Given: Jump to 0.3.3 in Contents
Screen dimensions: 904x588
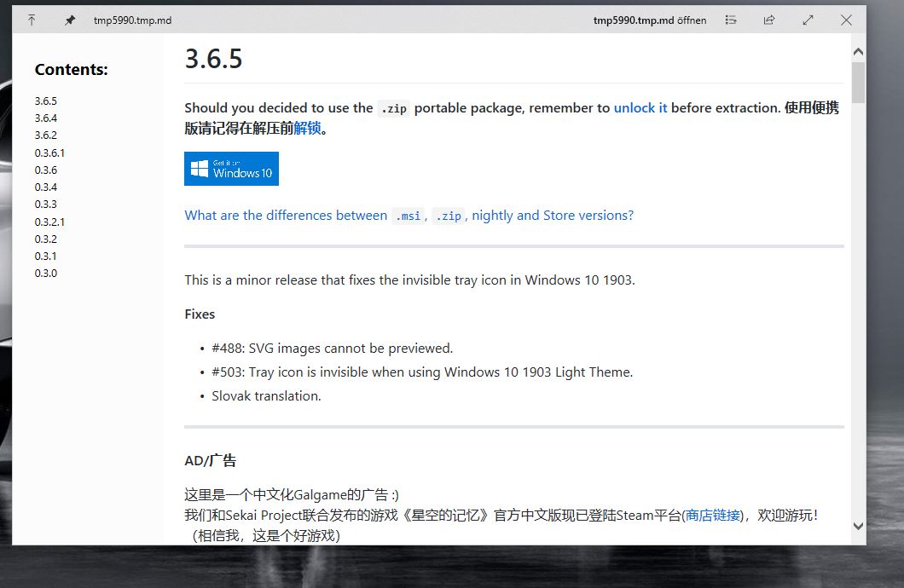Looking at the screenshot, I should pos(45,205).
